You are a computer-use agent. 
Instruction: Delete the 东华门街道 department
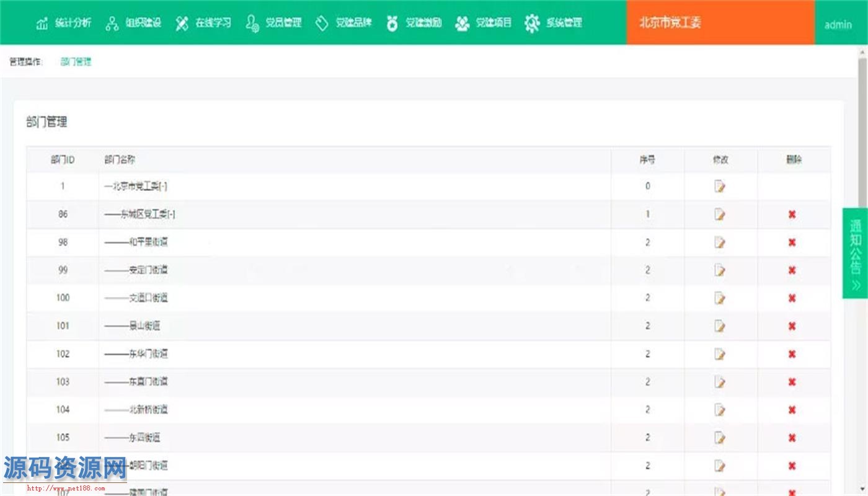[792, 354]
